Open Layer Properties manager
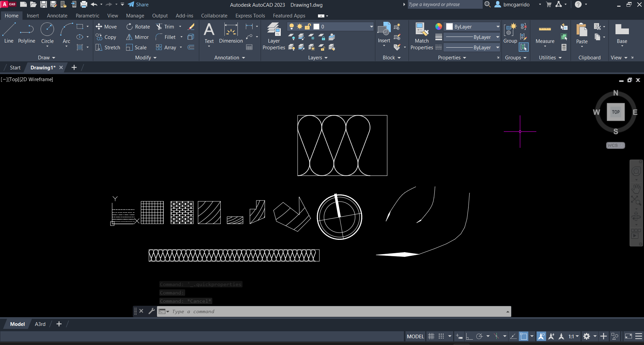 (274, 36)
